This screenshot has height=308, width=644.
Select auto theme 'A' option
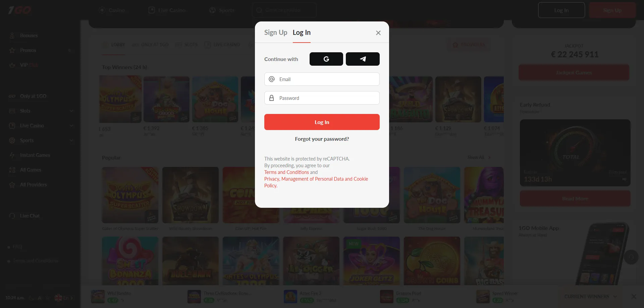coord(40,298)
